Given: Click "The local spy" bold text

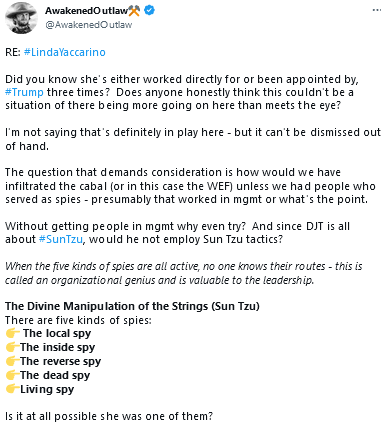Looking at the screenshot, I should click(x=57, y=333).
